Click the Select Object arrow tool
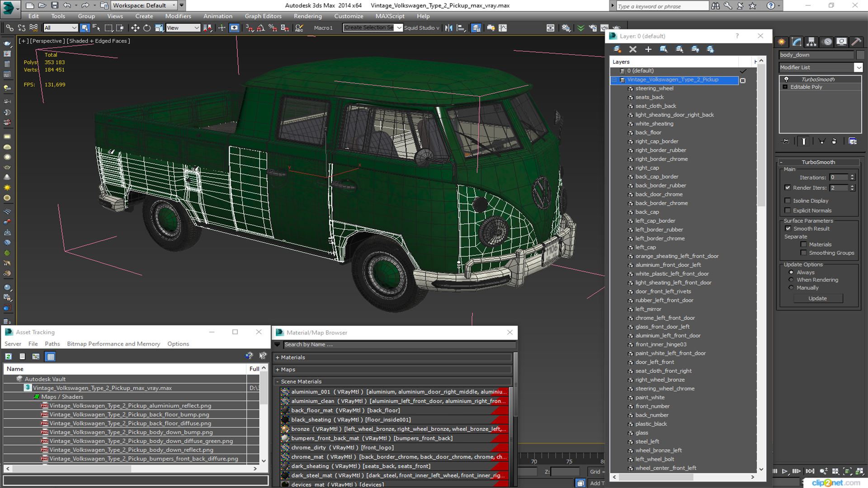This screenshot has height=488, width=868. (x=85, y=28)
